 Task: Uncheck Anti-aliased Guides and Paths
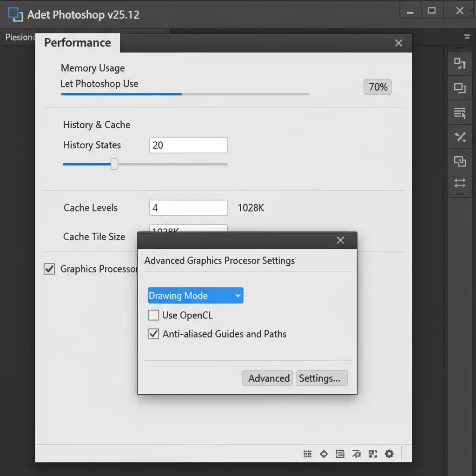pos(153,334)
